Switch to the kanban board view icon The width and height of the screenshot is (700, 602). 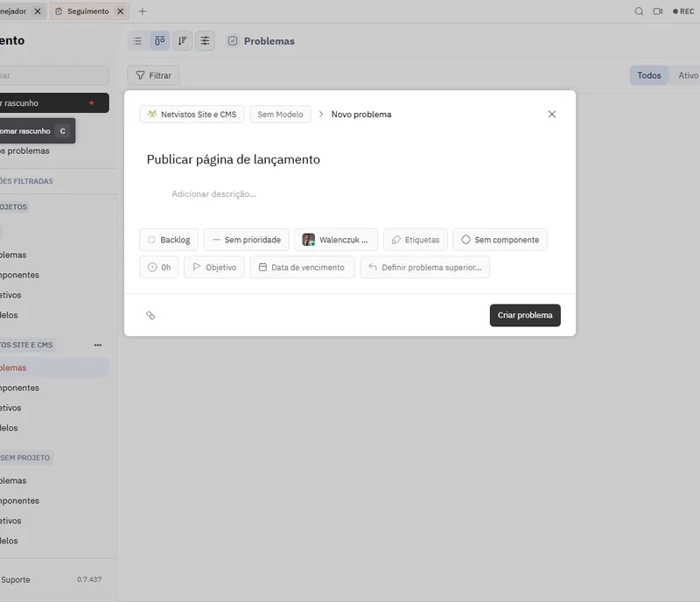(x=160, y=41)
